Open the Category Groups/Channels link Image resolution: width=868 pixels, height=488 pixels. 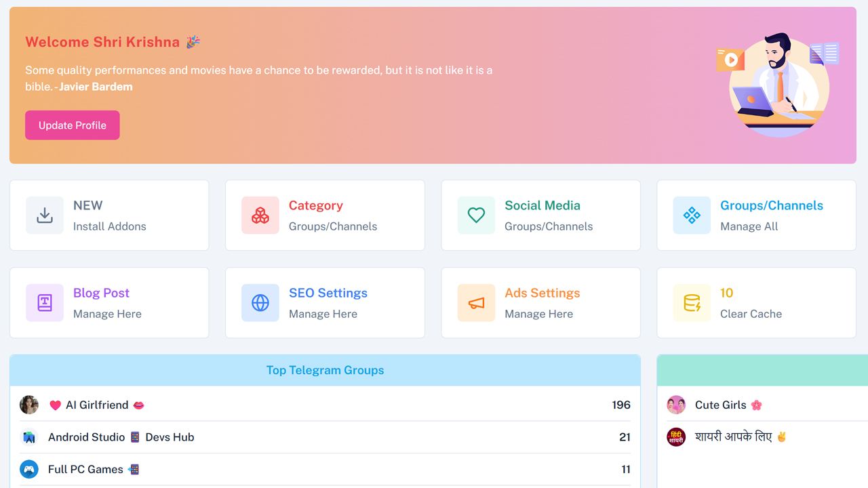pos(332,226)
